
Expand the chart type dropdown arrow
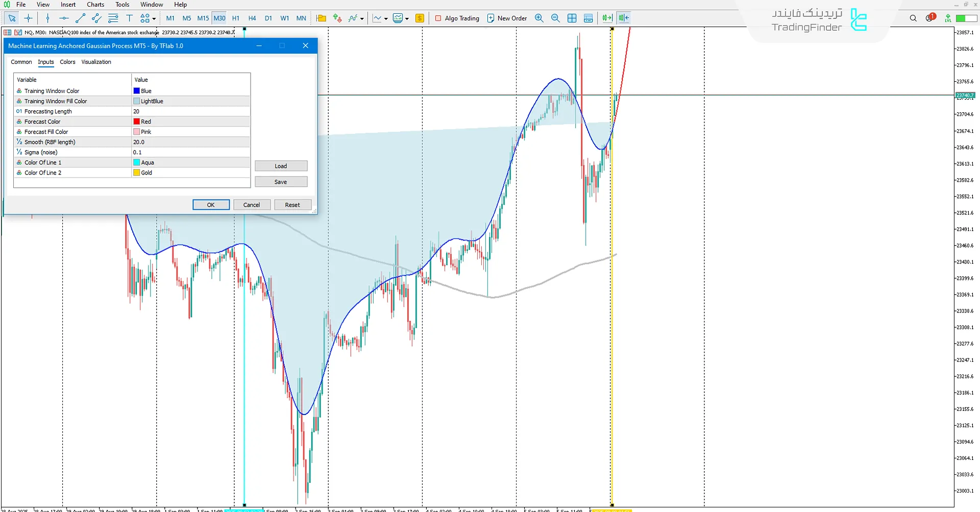coord(386,19)
